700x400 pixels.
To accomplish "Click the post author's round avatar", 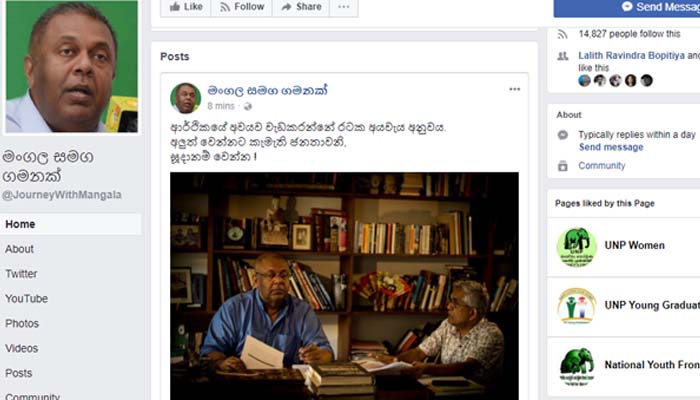I will pos(185,98).
